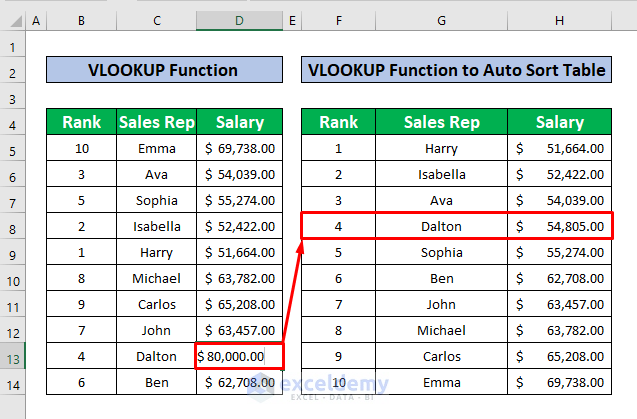The image size is (637, 419).
Task: Click the right table Salary header
Action: tap(559, 123)
